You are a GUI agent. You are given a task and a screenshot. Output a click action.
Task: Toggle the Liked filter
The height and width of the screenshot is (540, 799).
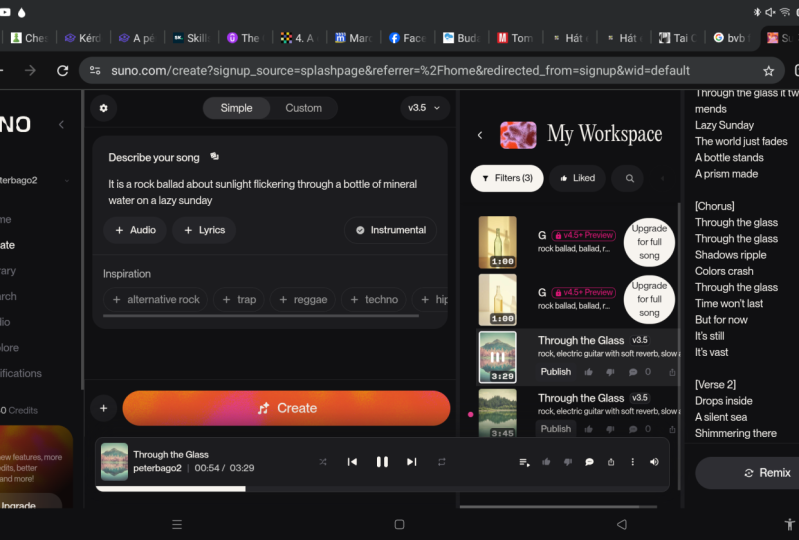pyautogui.click(x=577, y=178)
